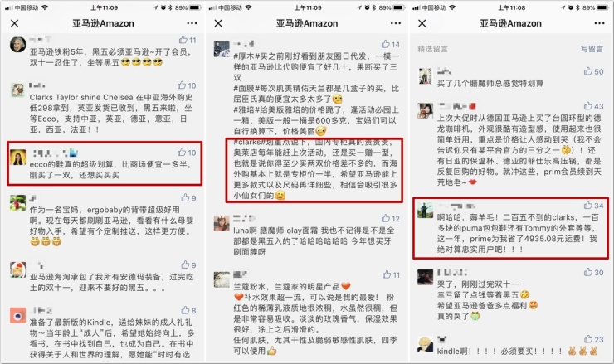The width and height of the screenshot is (614, 364).
Task: Tap the 精选留言 section header
Action: (x=432, y=49)
